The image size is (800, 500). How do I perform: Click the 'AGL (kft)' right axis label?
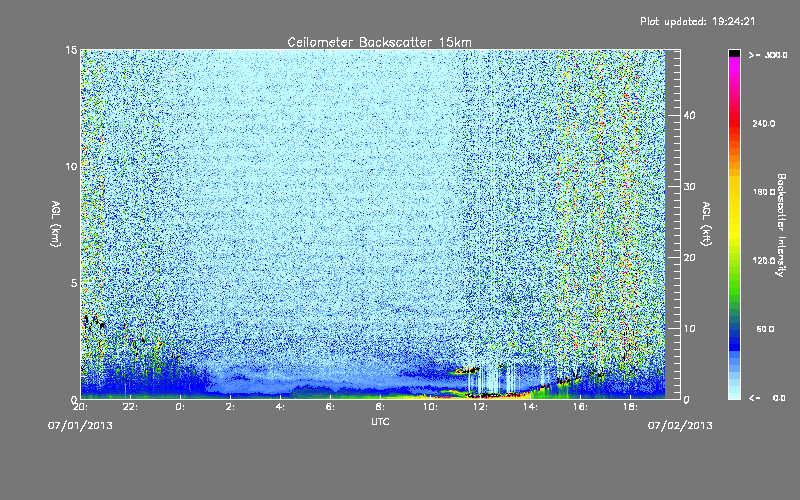click(706, 223)
